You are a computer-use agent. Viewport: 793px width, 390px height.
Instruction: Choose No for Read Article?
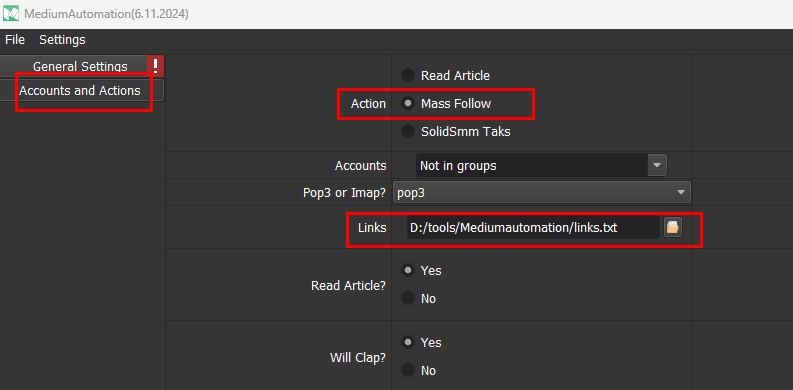pyautogui.click(x=408, y=298)
